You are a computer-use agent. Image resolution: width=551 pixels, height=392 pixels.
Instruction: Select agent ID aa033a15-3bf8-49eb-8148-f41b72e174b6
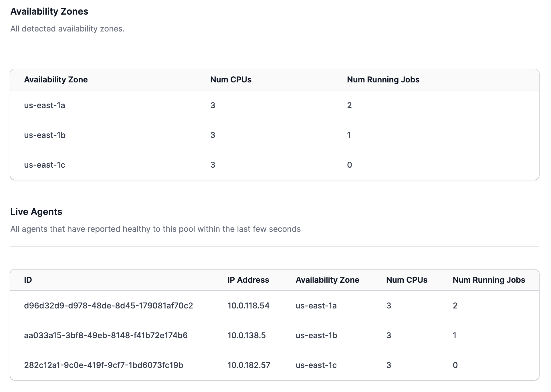106,335
